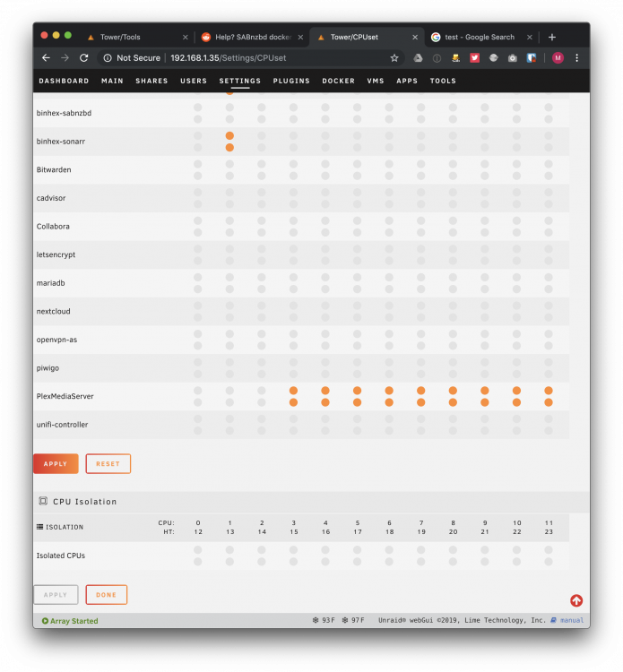Click the 93 F temperature reading

click(x=328, y=620)
